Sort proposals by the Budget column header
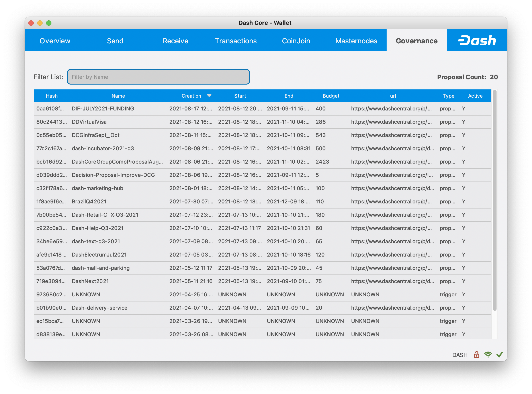532x394 pixels. [x=331, y=96]
